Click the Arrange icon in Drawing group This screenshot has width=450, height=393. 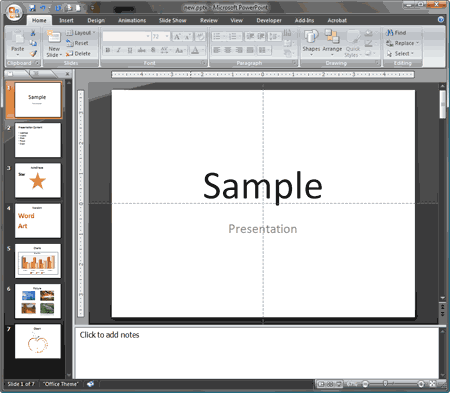click(332, 36)
